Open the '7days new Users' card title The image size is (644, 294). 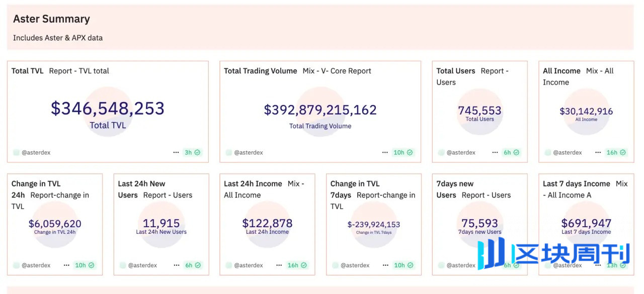[x=455, y=189]
